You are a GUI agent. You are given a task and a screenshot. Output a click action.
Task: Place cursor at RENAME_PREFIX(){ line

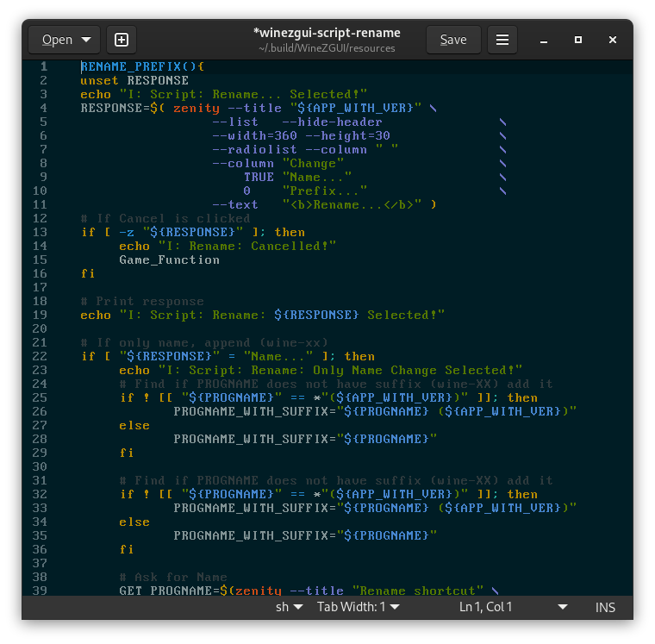point(142,66)
